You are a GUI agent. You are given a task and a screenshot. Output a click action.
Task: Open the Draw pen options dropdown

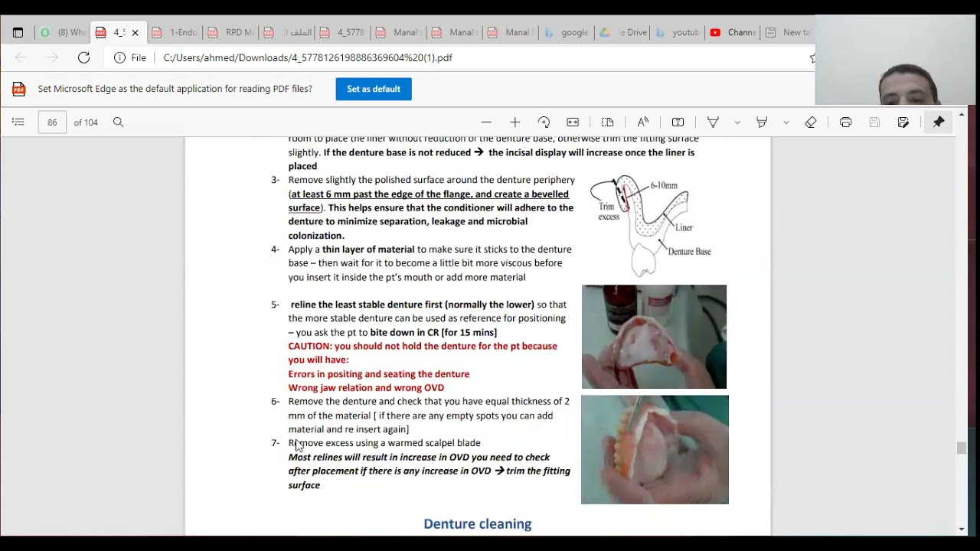click(x=737, y=122)
